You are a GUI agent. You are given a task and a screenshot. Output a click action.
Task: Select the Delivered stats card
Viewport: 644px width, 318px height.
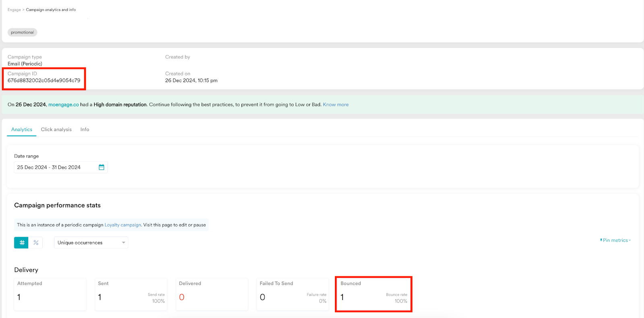click(212, 294)
